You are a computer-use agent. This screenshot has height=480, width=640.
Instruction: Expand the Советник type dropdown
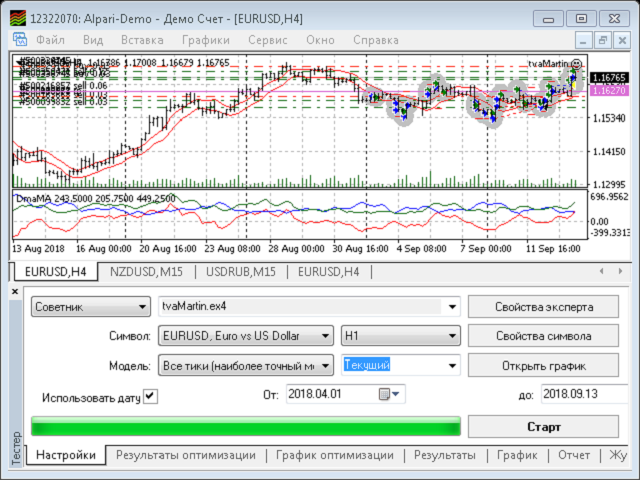tap(91, 307)
